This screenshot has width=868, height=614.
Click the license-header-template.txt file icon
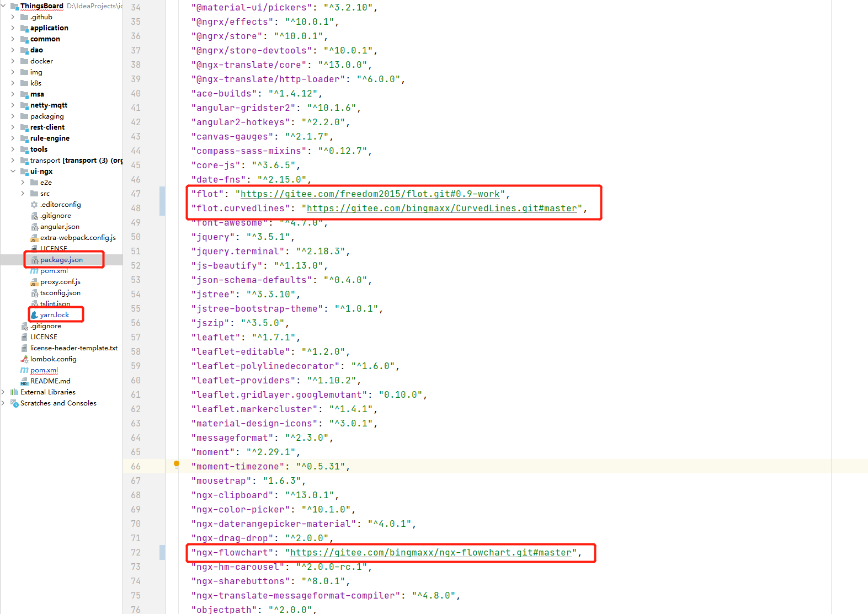[24, 348]
